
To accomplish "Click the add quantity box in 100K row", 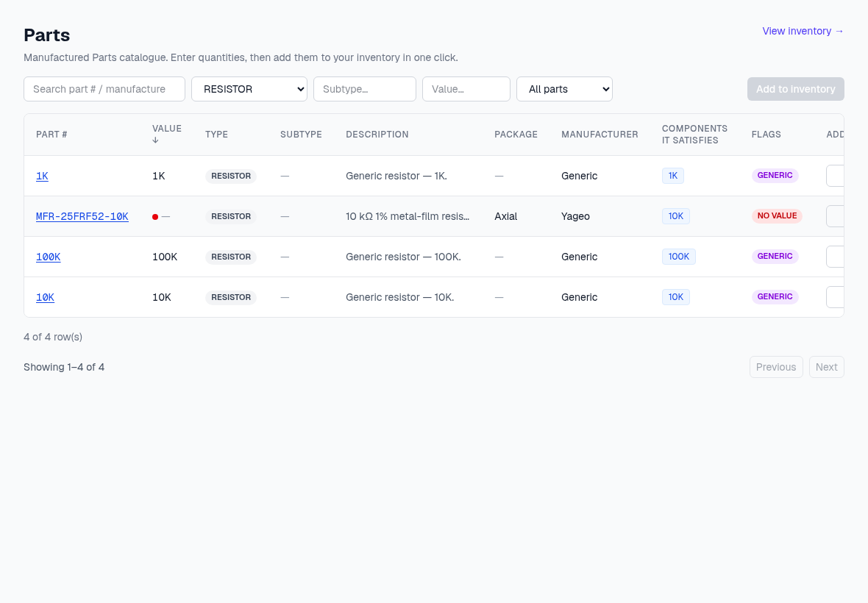I will click(x=835, y=257).
